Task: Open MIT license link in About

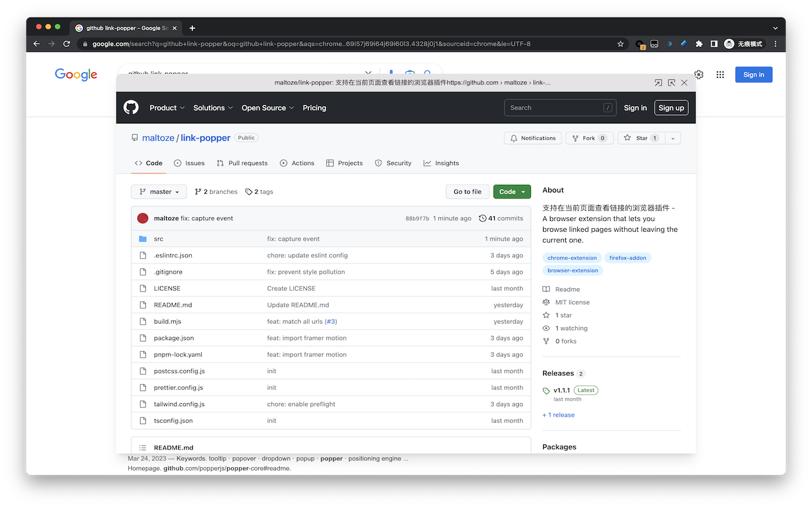Action: pyautogui.click(x=566, y=302)
